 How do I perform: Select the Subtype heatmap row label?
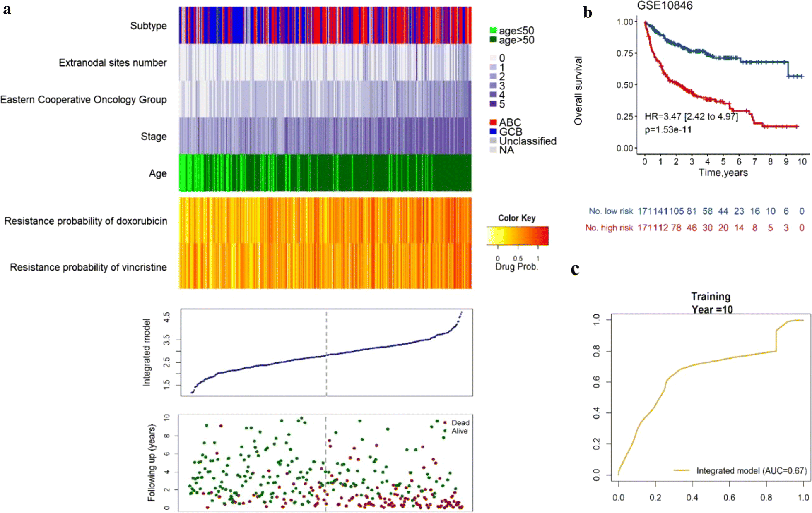[x=148, y=26]
